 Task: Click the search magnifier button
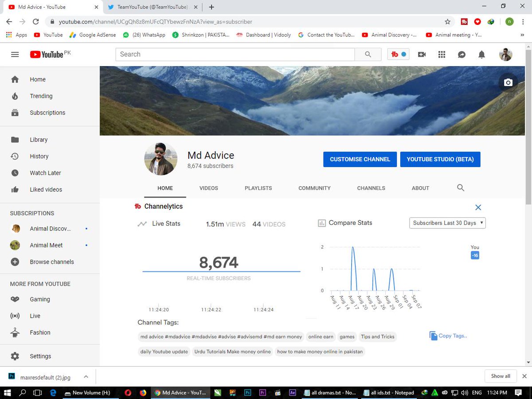pos(368,54)
